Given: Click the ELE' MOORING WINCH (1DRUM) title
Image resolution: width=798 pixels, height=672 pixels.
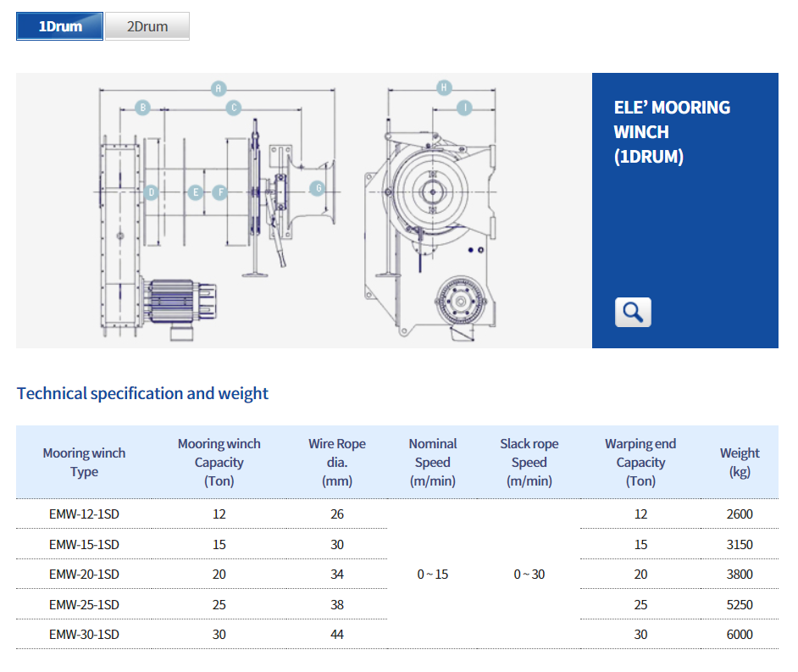Looking at the screenshot, I should click(x=672, y=132).
